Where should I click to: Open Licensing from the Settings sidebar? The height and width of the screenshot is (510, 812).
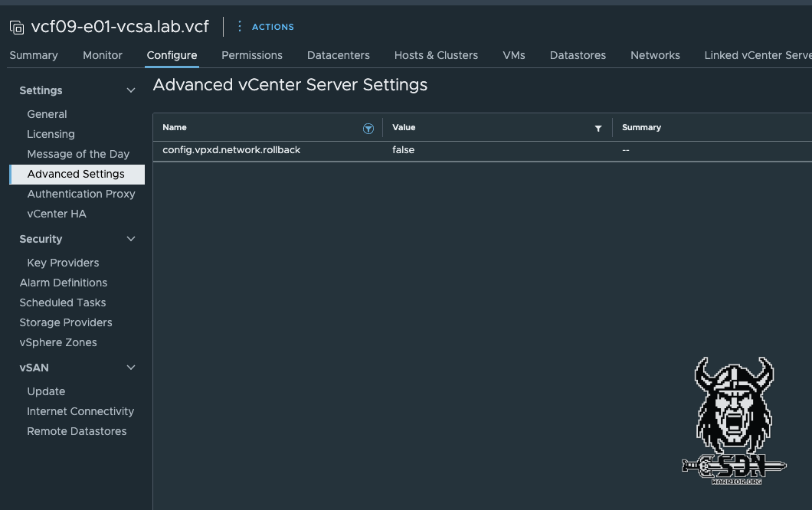(x=51, y=133)
